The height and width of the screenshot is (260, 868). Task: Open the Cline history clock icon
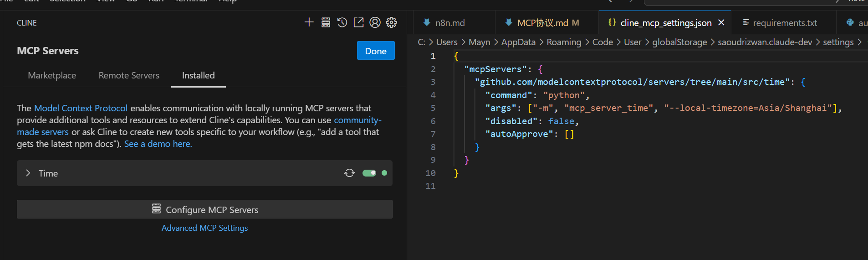point(342,22)
